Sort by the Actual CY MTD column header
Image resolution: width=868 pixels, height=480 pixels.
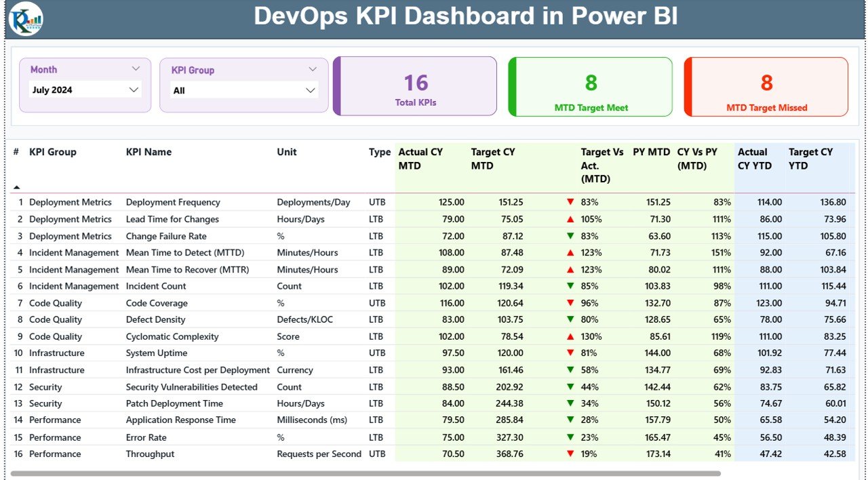coord(420,159)
